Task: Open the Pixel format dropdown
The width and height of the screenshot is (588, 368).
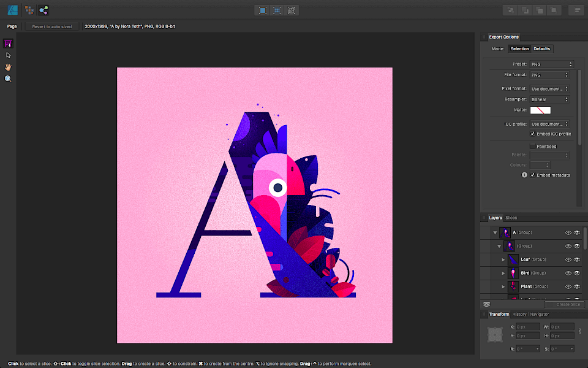Action: tap(550, 89)
